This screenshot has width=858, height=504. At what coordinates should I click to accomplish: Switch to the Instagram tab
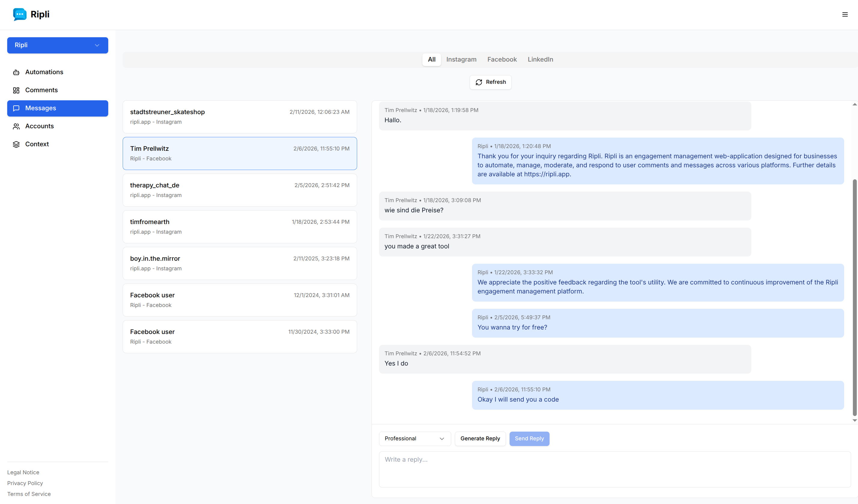461,59
